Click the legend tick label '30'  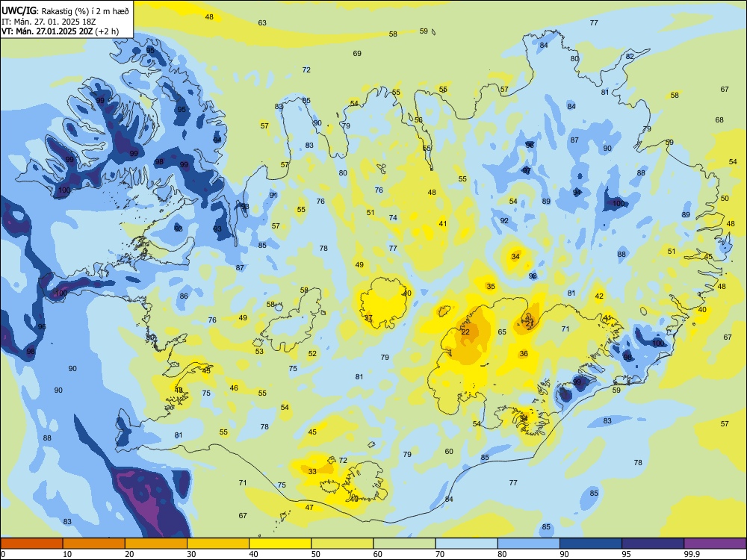pyautogui.click(x=191, y=554)
